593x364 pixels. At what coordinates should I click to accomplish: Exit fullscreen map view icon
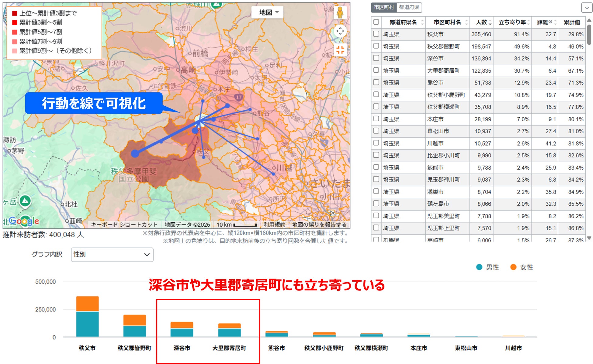point(340,50)
